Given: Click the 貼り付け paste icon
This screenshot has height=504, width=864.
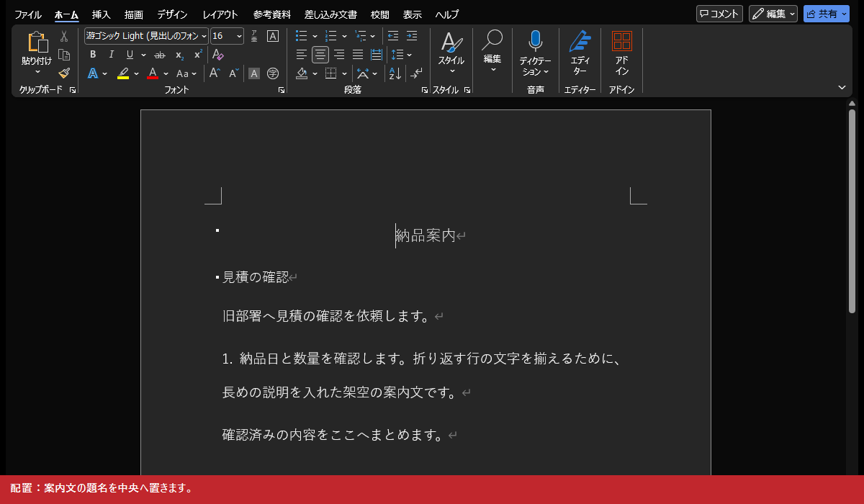Looking at the screenshot, I should 37,42.
